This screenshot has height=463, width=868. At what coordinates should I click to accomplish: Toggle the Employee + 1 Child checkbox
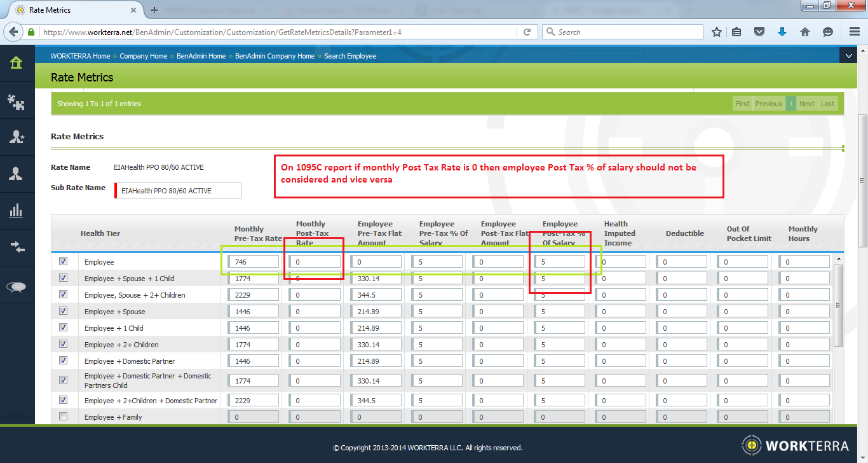pos(63,328)
